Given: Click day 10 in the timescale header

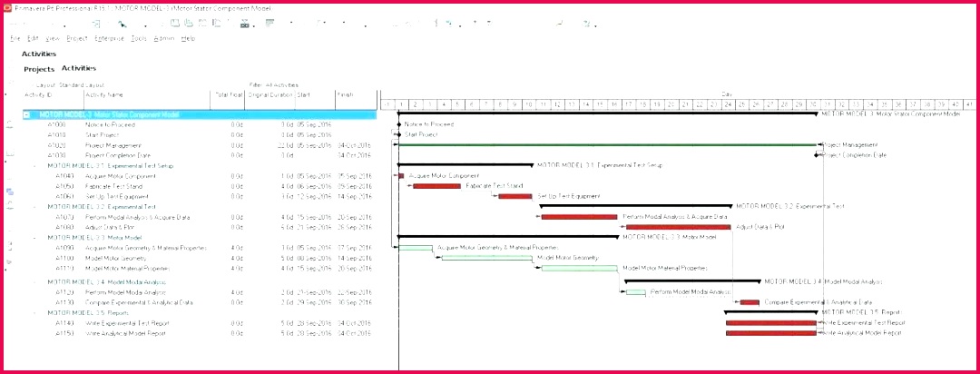Looking at the screenshot, I should tap(529, 104).
